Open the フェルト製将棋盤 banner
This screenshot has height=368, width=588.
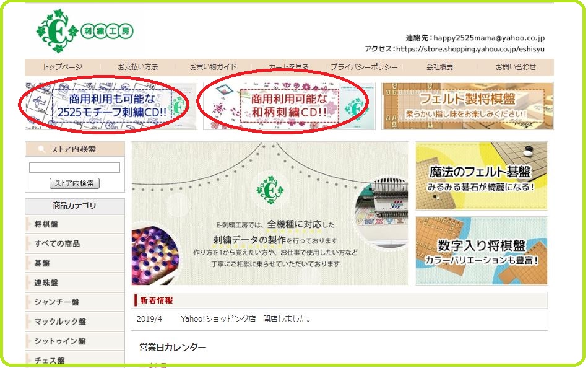467,106
